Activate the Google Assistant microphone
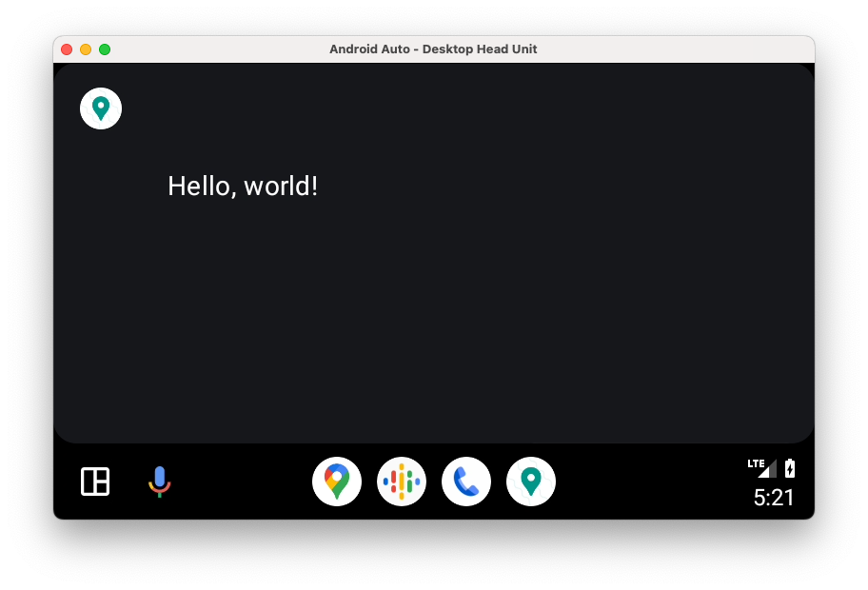 tap(160, 482)
